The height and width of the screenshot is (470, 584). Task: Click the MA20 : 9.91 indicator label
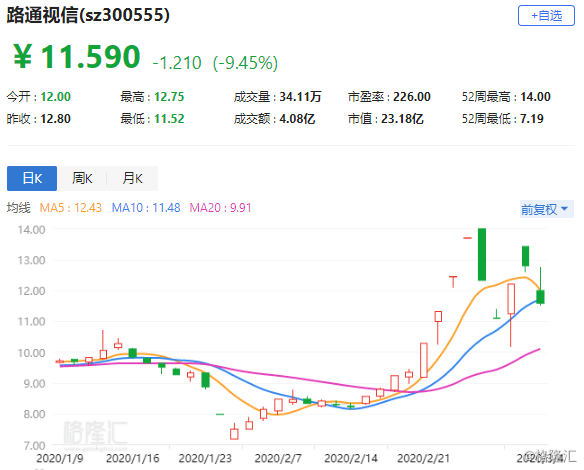click(x=220, y=207)
